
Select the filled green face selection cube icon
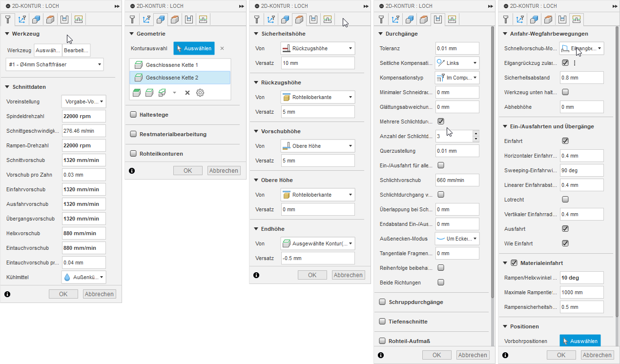coord(137,93)
